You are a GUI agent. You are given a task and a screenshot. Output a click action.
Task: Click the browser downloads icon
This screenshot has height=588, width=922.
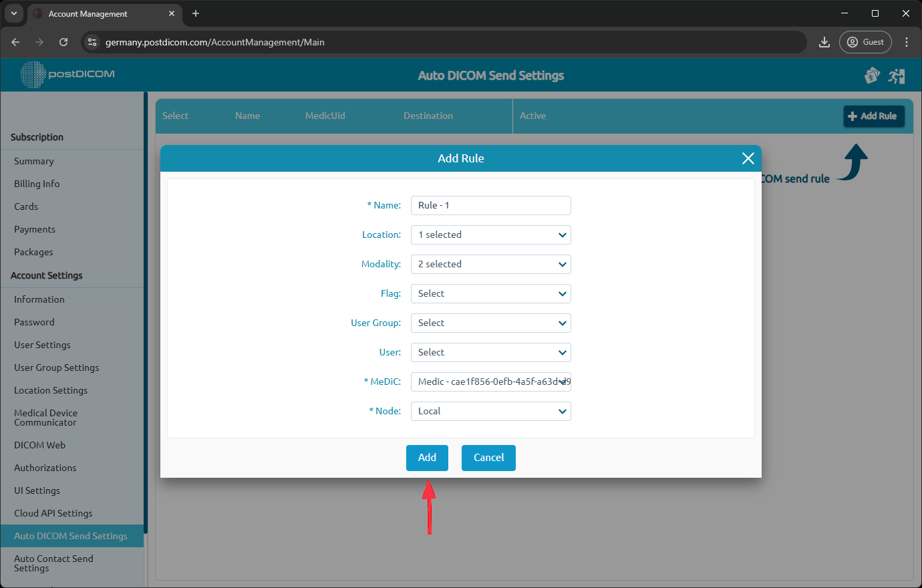pos(824,41)
